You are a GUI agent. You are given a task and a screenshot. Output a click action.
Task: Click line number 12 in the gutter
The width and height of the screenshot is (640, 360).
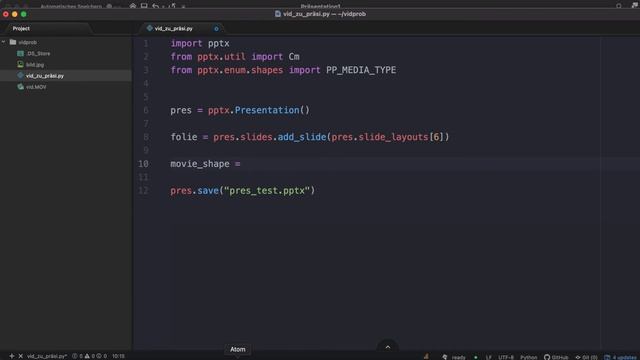point(143,191)
